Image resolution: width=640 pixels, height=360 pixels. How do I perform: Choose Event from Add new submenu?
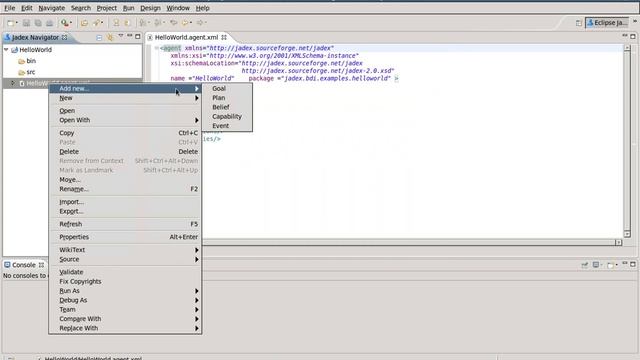tap(227, 126)
